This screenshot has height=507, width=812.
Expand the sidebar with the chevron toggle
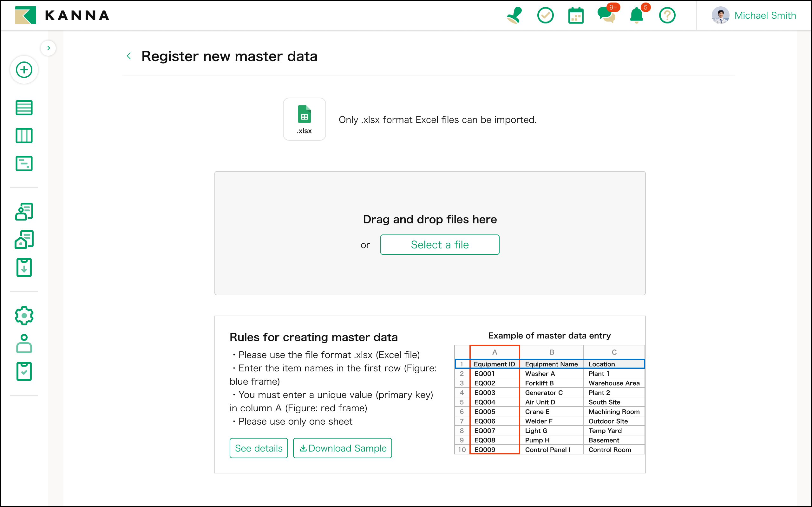point(49,48)
